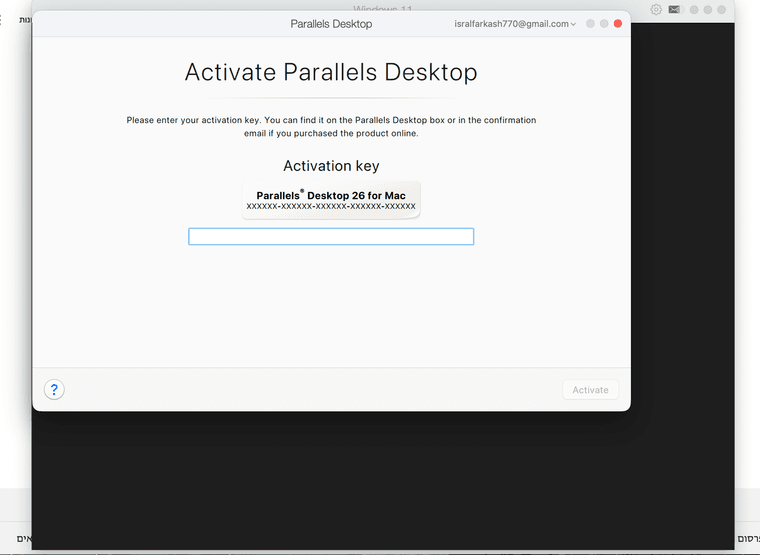Click the Activate Parallels Desktop heading
This screenshot has width=760, height=555.
(x=331, y=72)
